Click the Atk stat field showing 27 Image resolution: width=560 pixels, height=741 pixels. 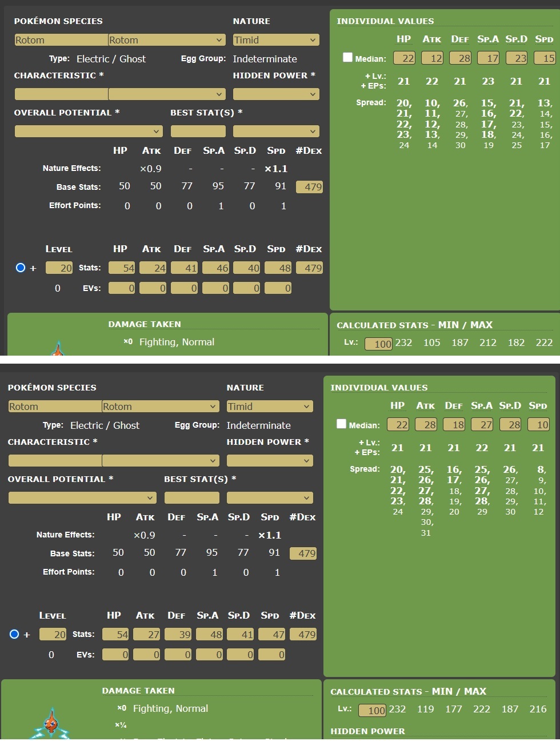click(x=147, y=635)
